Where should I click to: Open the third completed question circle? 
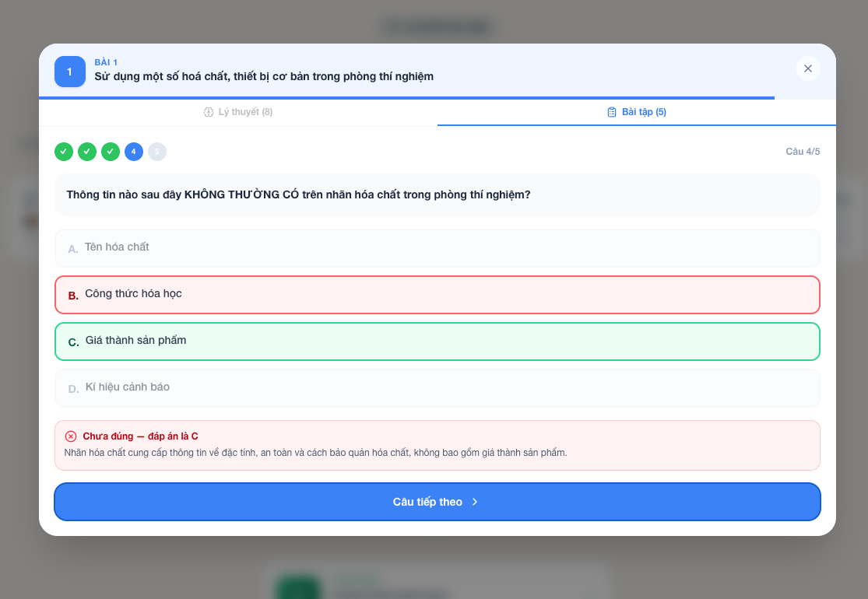111,152
